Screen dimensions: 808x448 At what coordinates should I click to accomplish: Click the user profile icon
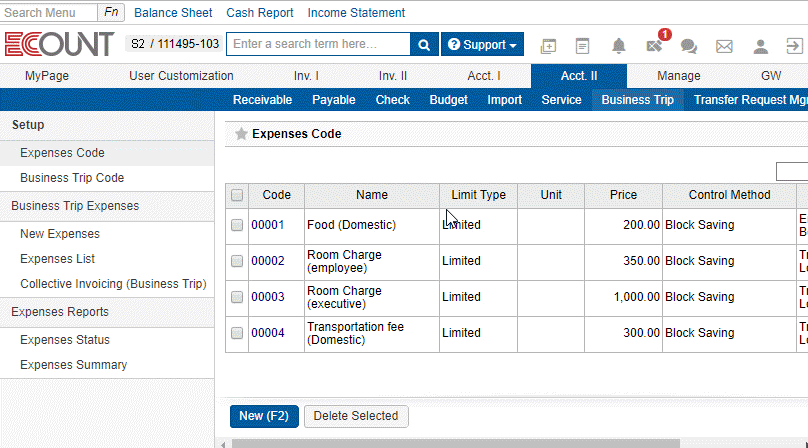[x=761, y=46]
